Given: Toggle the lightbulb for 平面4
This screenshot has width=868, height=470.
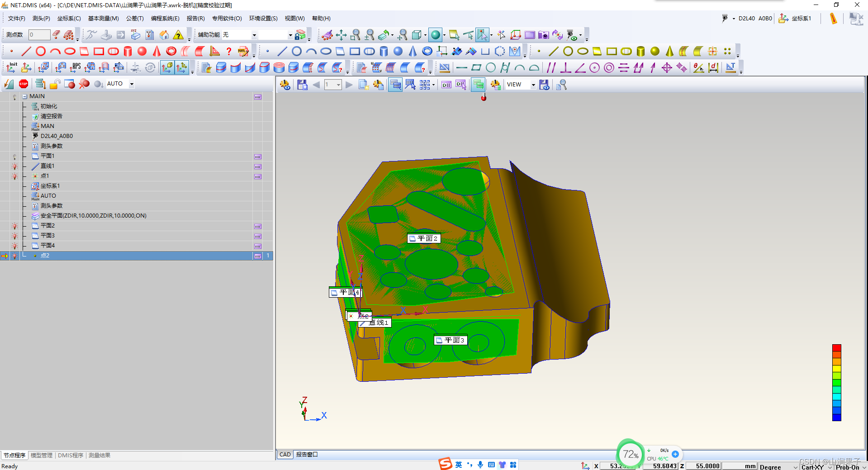Looking at the screenshot, I should 14,246.
